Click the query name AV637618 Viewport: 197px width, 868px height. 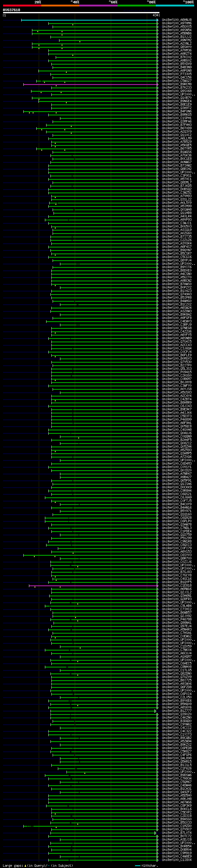[x=11, y=10]
